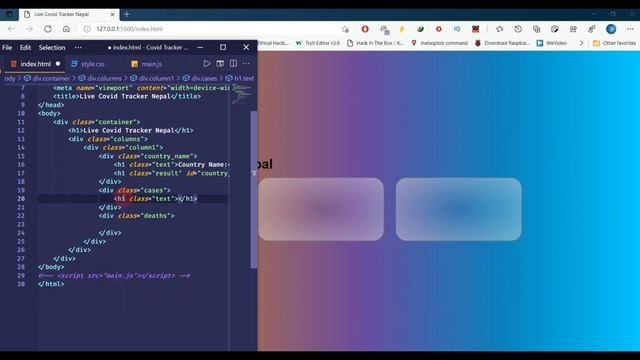Click the Live Covid Tracker Nepal title line
640x360 pixels.
tap(127, 96)
